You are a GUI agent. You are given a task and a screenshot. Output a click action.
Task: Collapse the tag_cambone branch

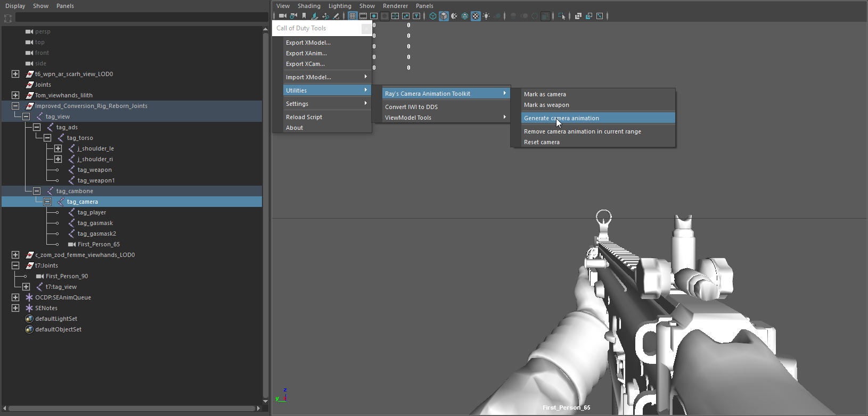coord(37,191)
